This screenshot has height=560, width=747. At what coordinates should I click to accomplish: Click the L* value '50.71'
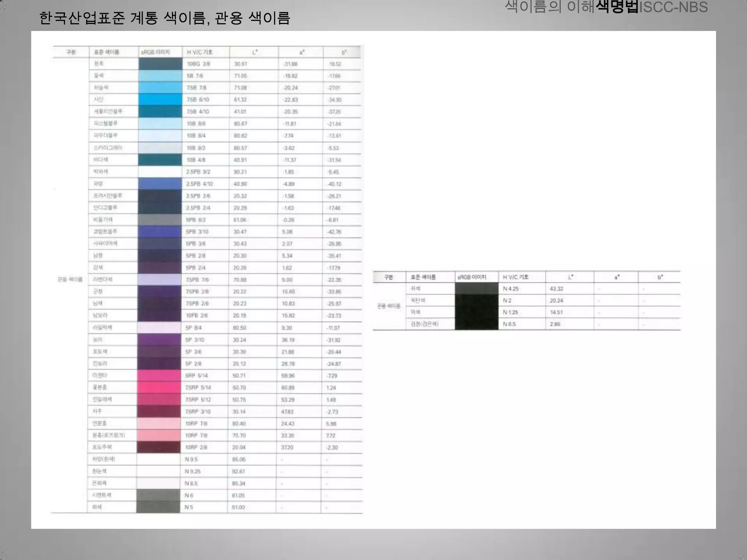(239, 376)
